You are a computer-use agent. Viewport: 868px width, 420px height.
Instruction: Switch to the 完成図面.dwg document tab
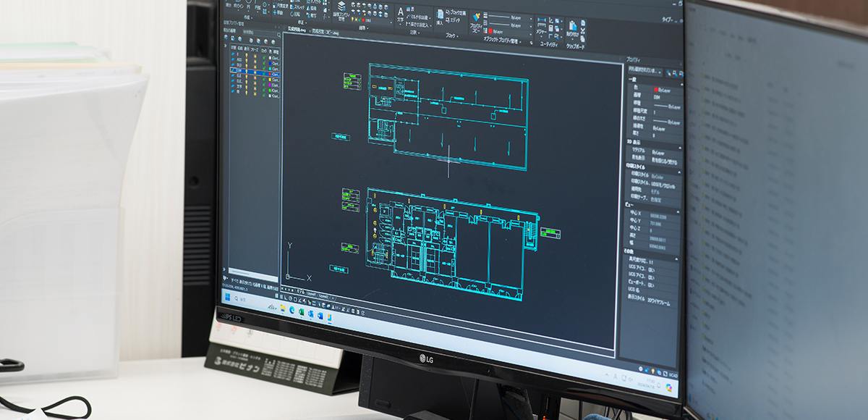[296, 30]
